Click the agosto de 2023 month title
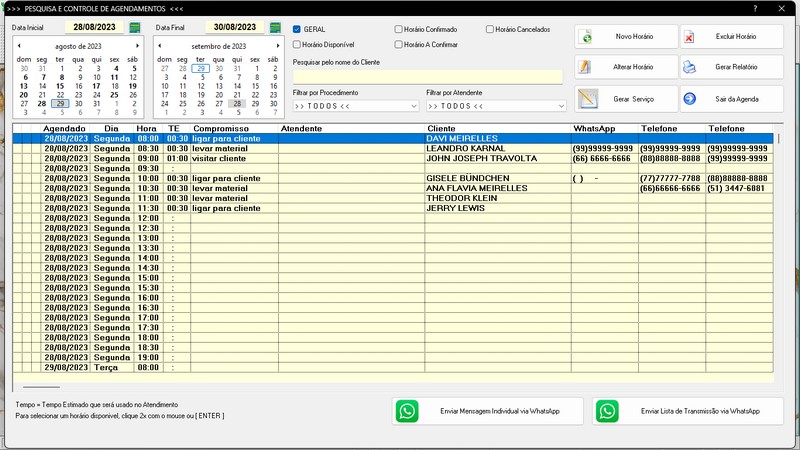Image resolution: width=800 pixels, height=450 pixels. [78, 46]
